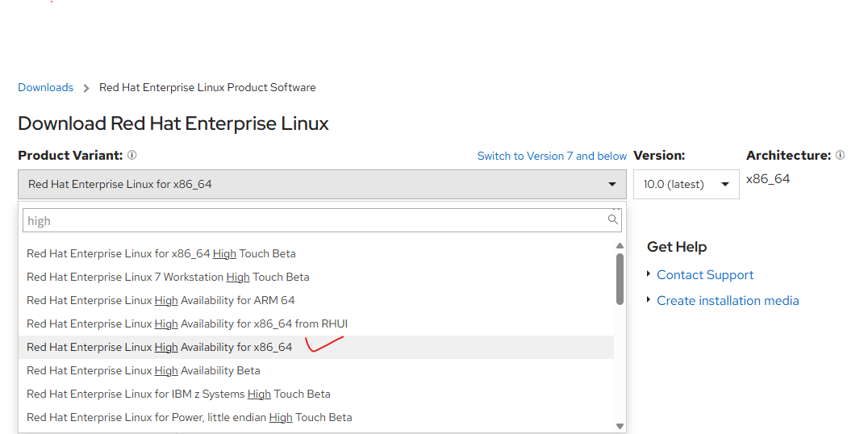This screenshot has width=868, height=434.
Task: Open the Version 10.0 (latest) dropdown
Action: pyautogui.click(x=686, y=185)
